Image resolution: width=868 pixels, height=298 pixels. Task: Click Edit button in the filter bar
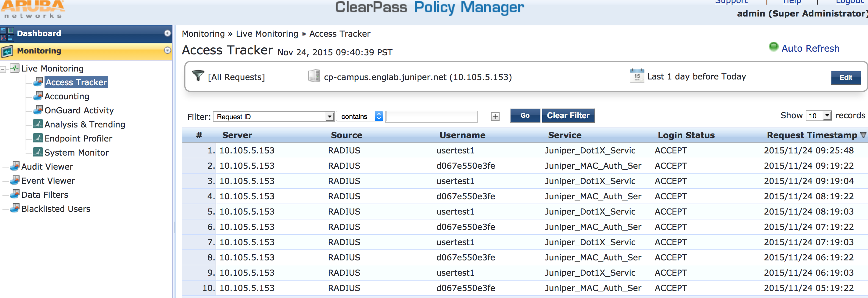click(x=845, y=78)
